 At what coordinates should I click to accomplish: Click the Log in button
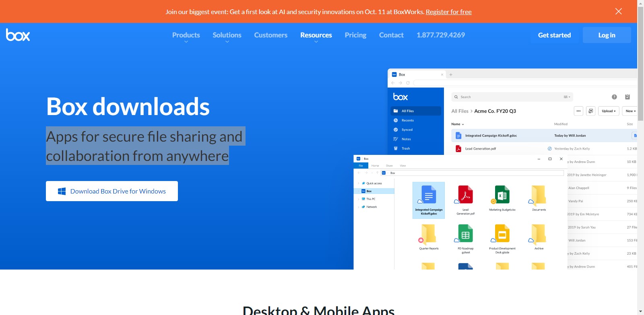click(607, 35)
